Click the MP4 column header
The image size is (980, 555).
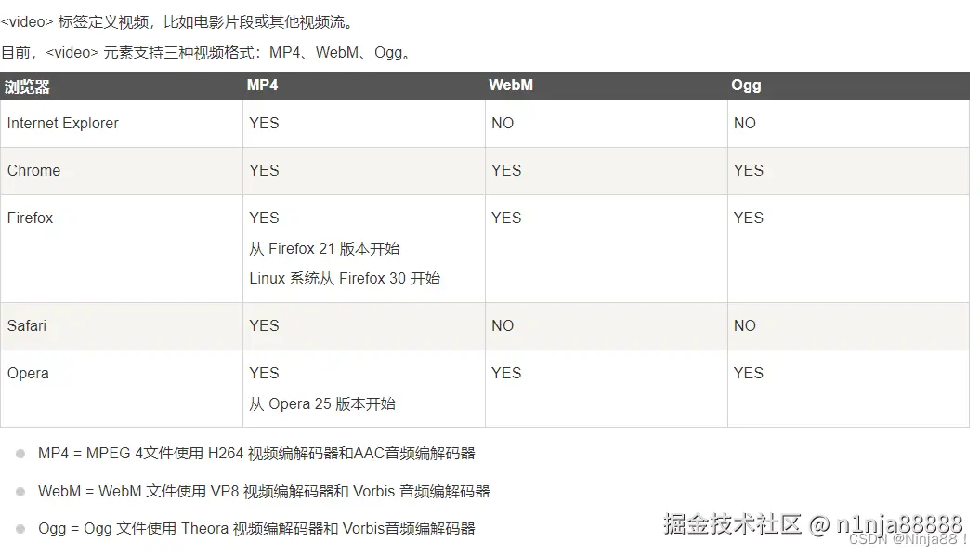point(263,86)
